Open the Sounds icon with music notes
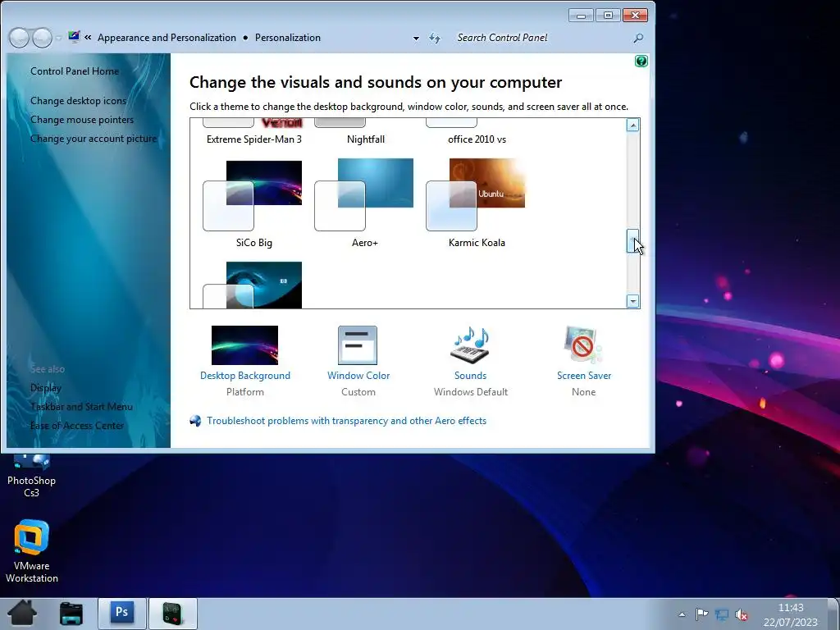Image resolution: width=840 pixels, height=630 pixels. pos(471,345)
